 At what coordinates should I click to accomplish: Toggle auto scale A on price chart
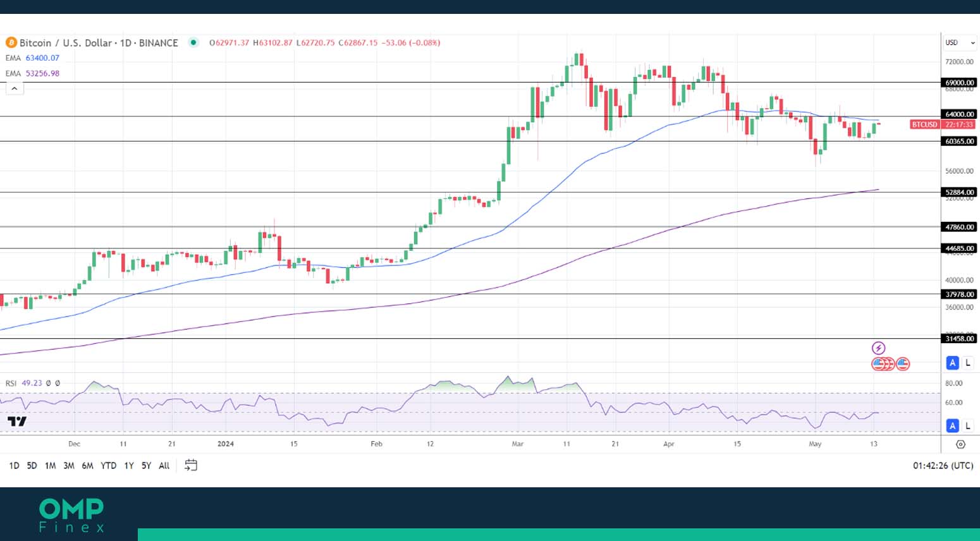pyautogui.click(x=952, y=363)
